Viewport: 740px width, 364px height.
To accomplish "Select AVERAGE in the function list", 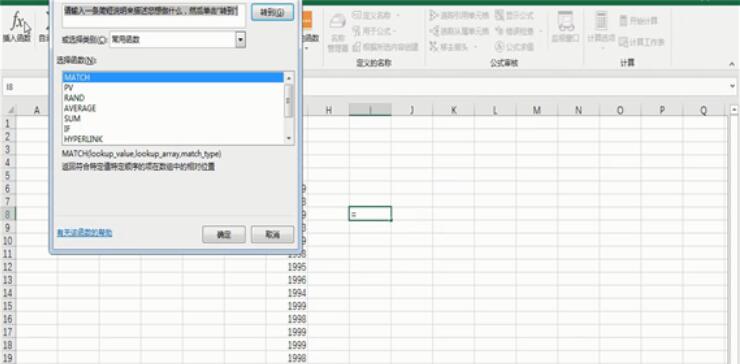I will 173,108.
